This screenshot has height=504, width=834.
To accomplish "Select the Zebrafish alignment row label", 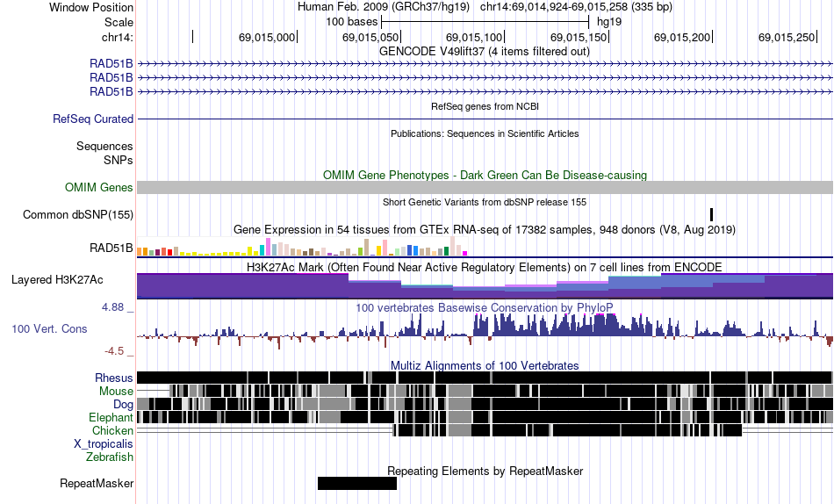I will (110, 457).
